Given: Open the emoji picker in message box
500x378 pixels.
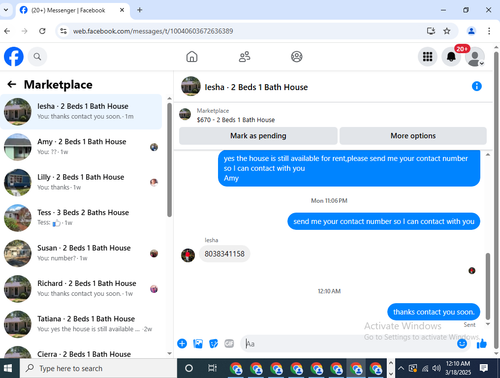Looking at the screenshot, I should tap(462, 343).
